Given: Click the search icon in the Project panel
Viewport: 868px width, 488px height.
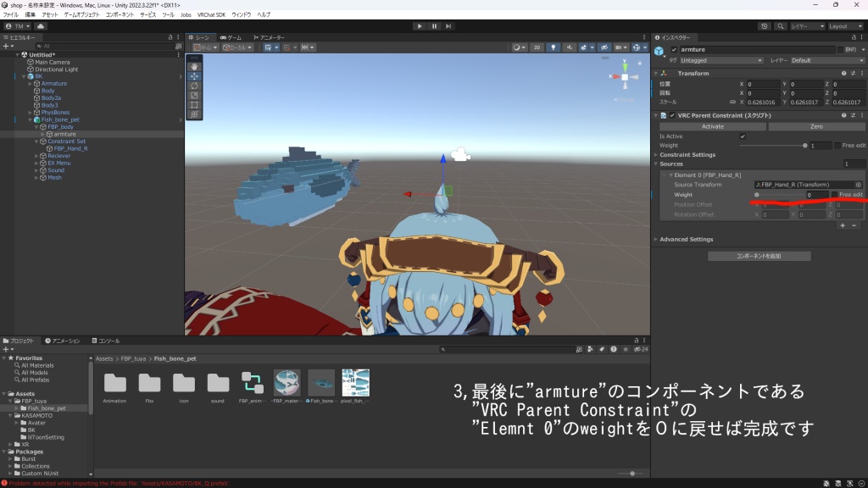Looking at the screenshot, I should pyautogui.click(x=443, y=349).
